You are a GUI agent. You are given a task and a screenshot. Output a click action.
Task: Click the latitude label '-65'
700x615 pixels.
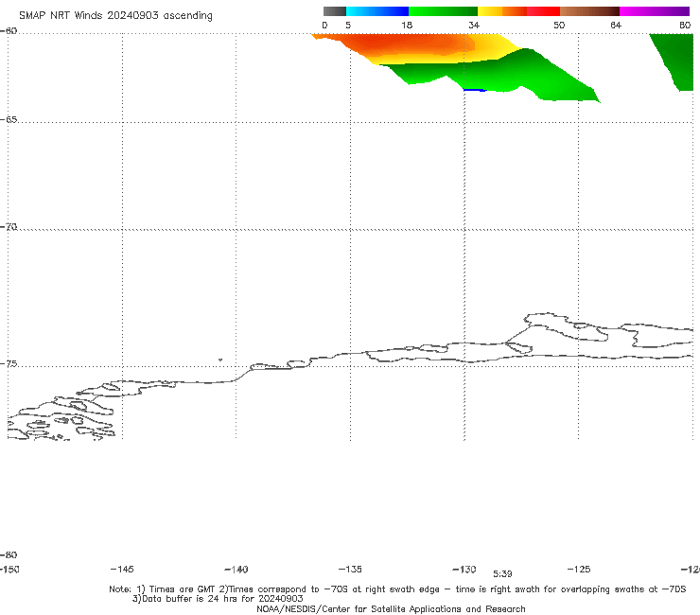[9, 120]
